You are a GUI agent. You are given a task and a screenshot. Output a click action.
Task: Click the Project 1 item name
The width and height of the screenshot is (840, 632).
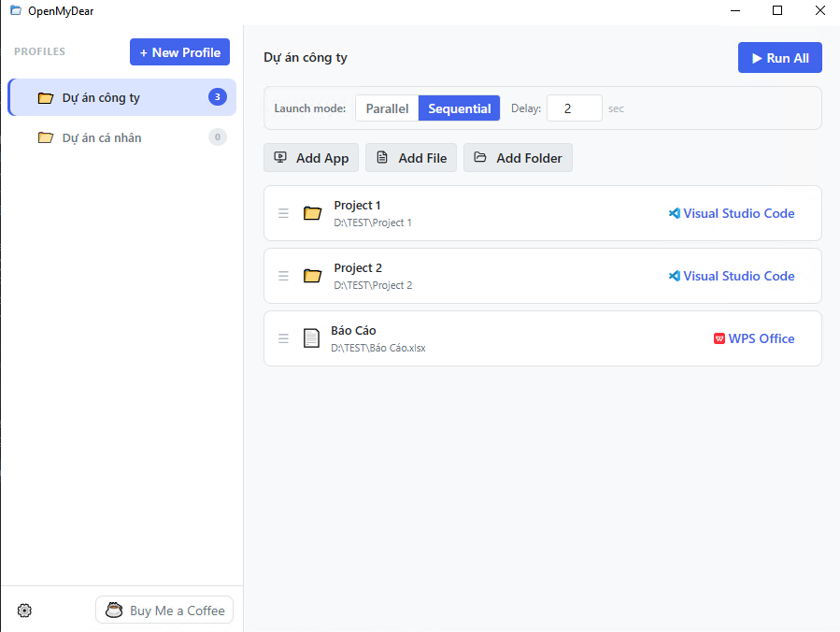357,206
